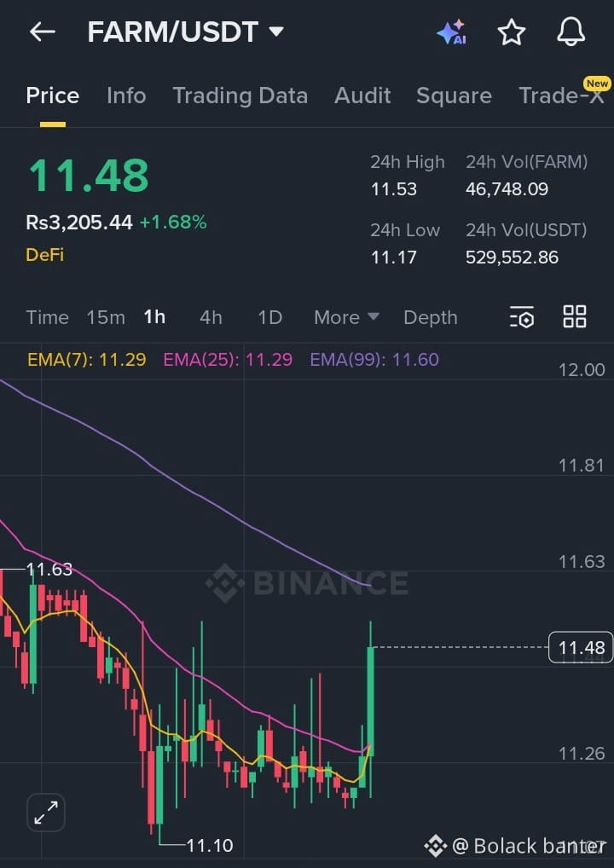Open price alert bell icon

571,32
